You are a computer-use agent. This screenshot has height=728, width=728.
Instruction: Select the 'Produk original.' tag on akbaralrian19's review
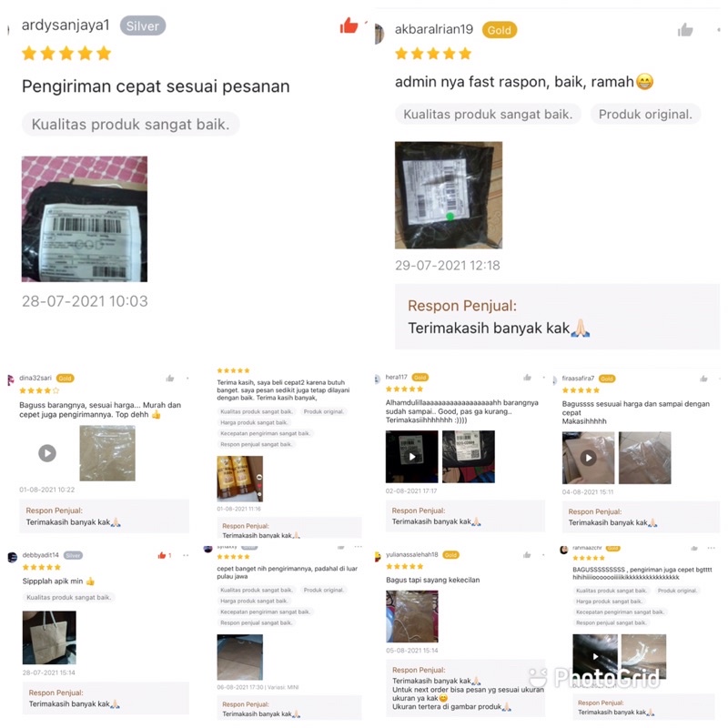click(x=645, y=115)
